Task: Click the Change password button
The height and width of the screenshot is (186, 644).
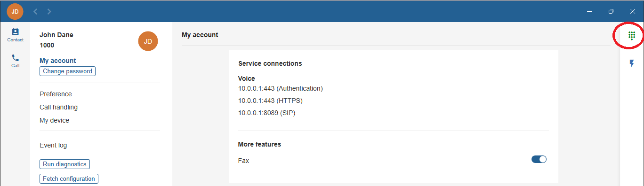Action: [x=68, y=71]
